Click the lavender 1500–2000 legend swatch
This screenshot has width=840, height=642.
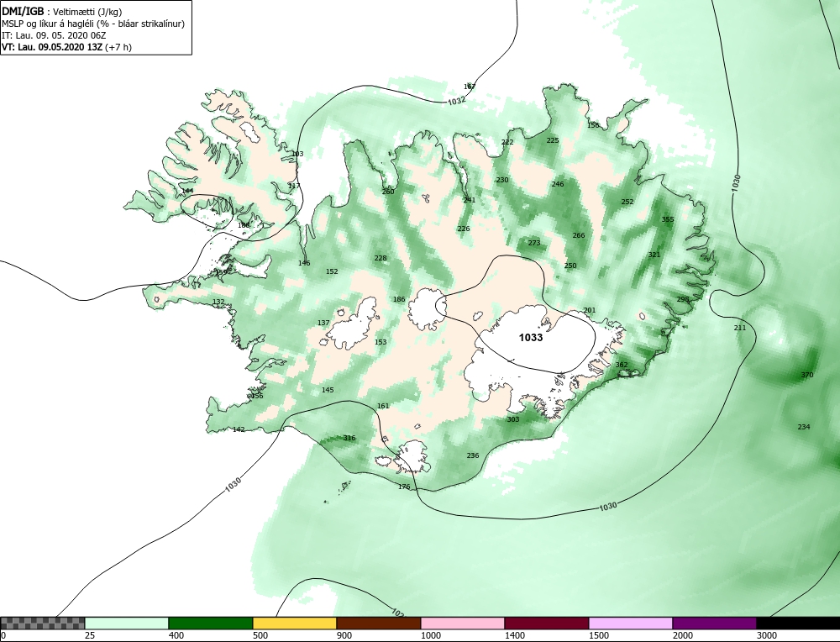click(631, 624)
